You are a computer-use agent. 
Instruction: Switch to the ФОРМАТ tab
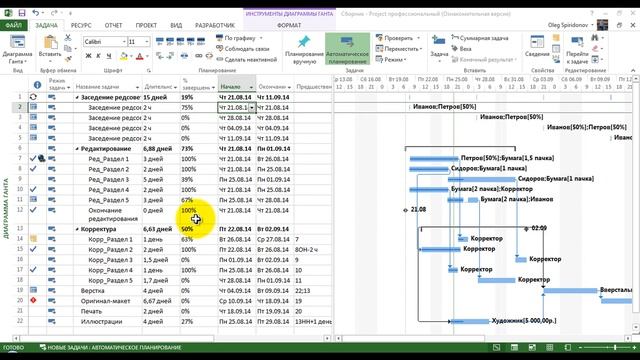[x=289, y=25]
